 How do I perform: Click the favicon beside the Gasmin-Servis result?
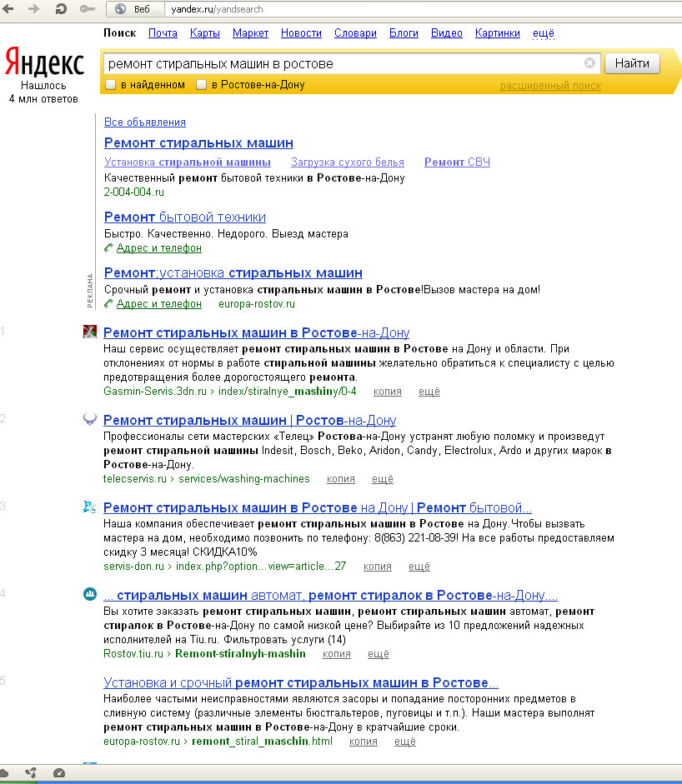tap(89, 332)
